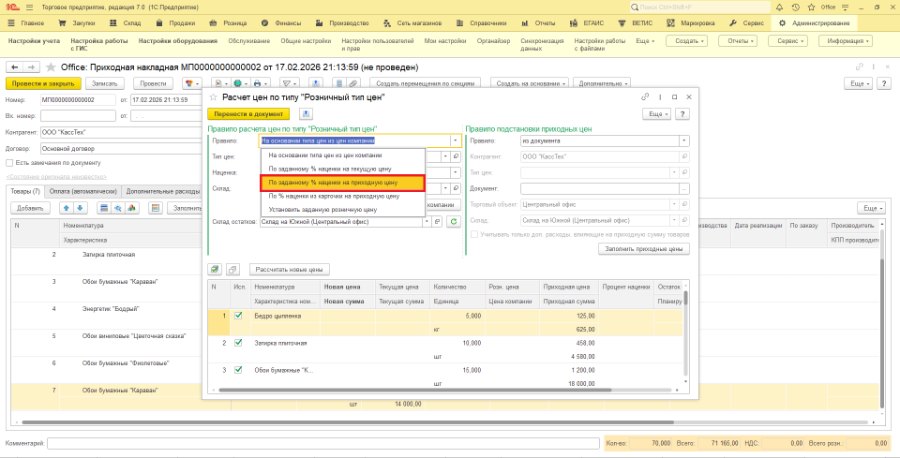Image resolution: width=900 pixels, height=458 pixels.
Task: Click the Документ input field
Action: pos(600,188)
